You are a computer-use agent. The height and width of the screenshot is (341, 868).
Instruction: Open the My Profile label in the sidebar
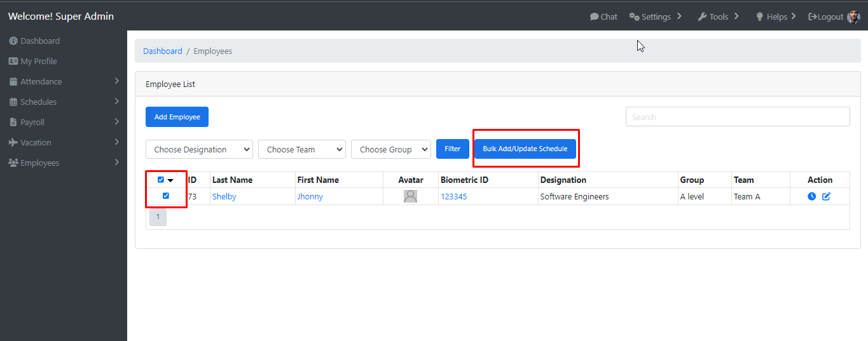(x=39, y=61)
